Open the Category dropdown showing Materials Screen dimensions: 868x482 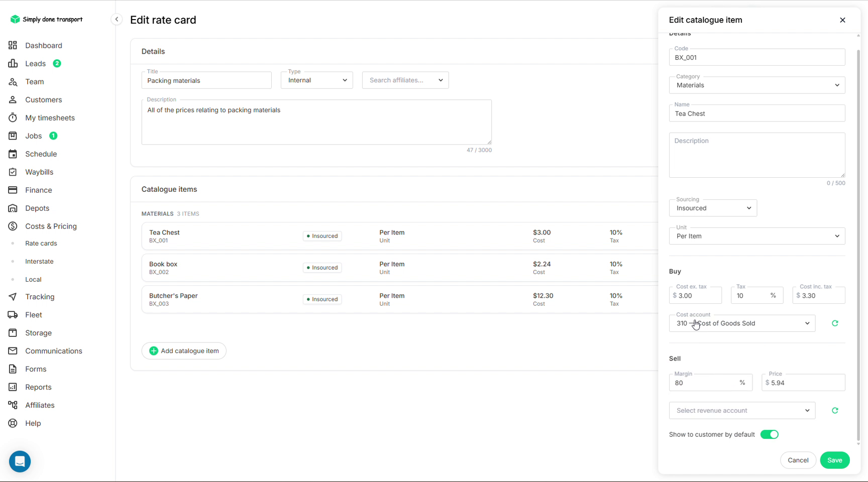(x=757, y=85)
